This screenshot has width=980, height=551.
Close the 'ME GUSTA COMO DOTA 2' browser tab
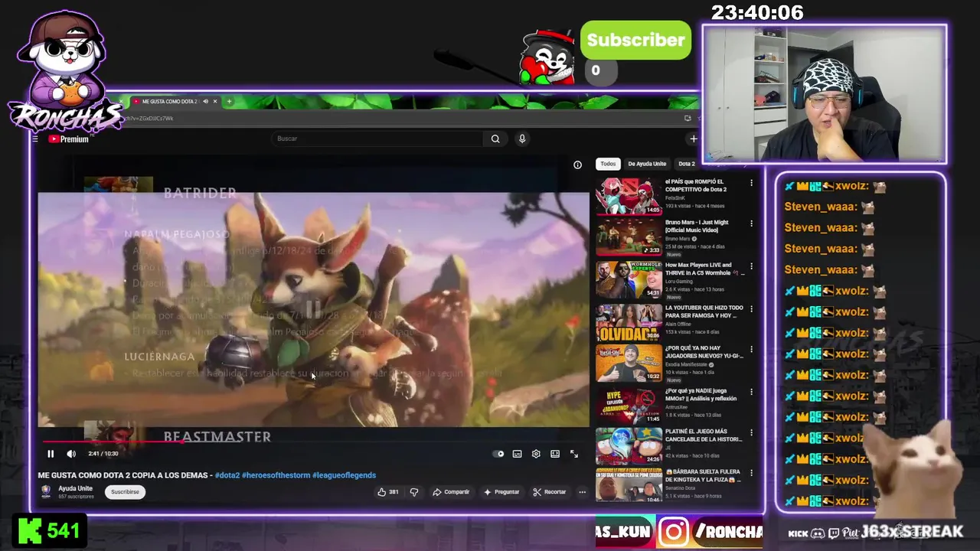215,101
